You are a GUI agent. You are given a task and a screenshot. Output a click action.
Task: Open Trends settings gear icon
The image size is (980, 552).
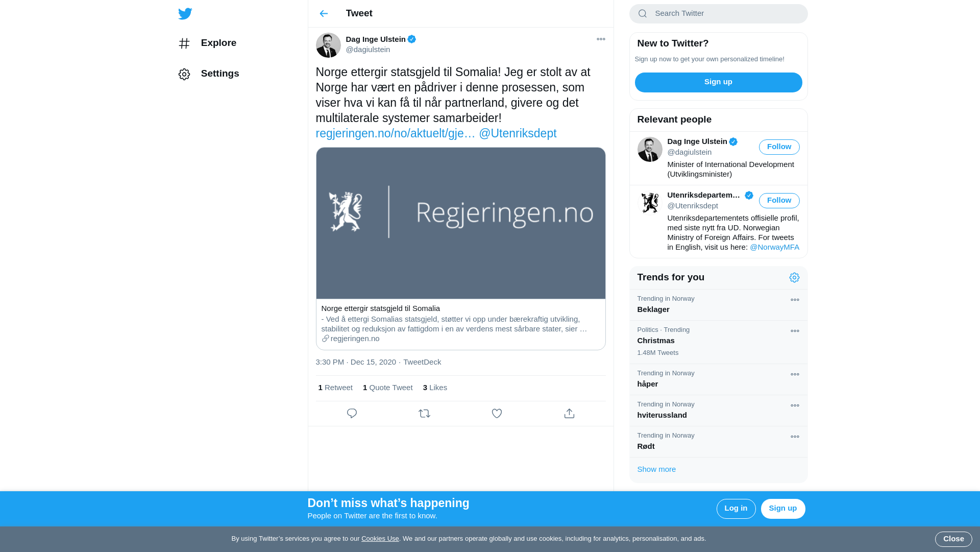tap(794, 277)
